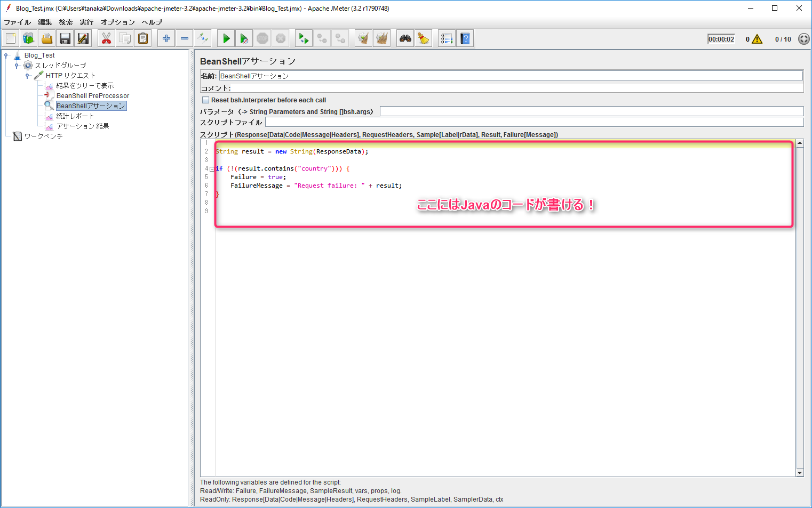Viewport: 812px width, 508px height.
Task: Click the Remote Shutdown All icon
Action: pos(340,38)
